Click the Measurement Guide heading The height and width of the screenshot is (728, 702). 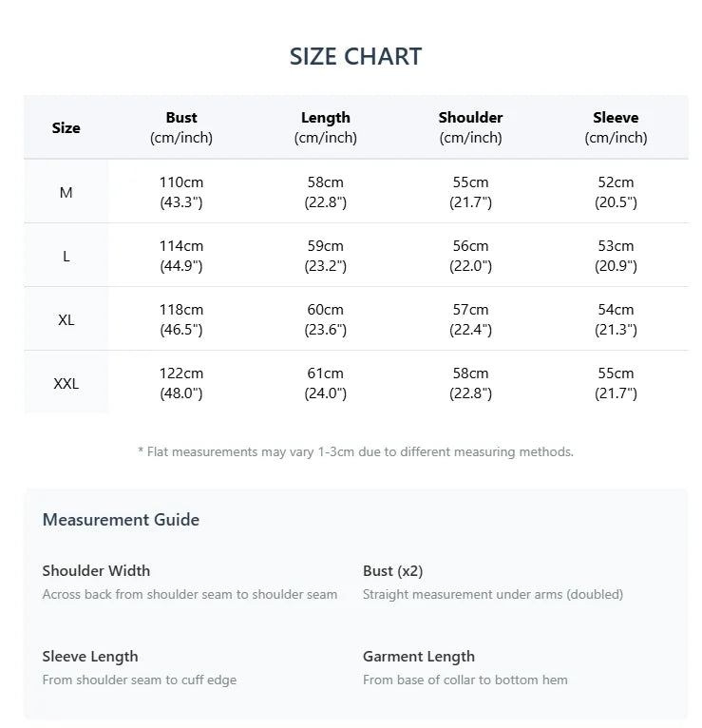[x=121, y=520]
